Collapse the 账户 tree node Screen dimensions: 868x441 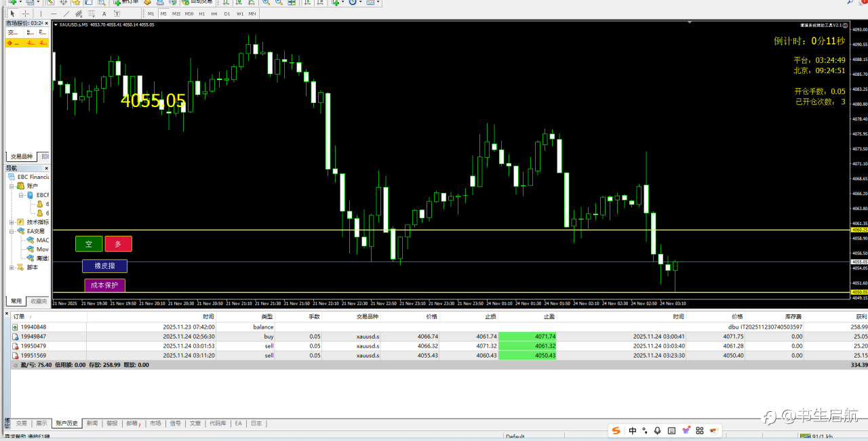12,186
